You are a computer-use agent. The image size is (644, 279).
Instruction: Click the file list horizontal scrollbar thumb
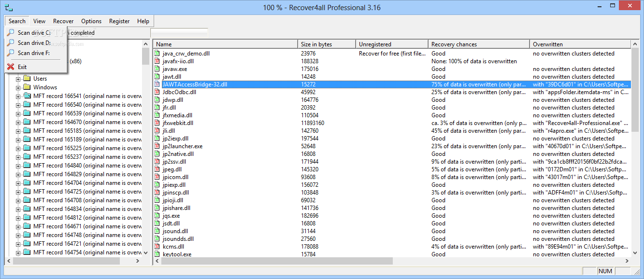[277, 261]
